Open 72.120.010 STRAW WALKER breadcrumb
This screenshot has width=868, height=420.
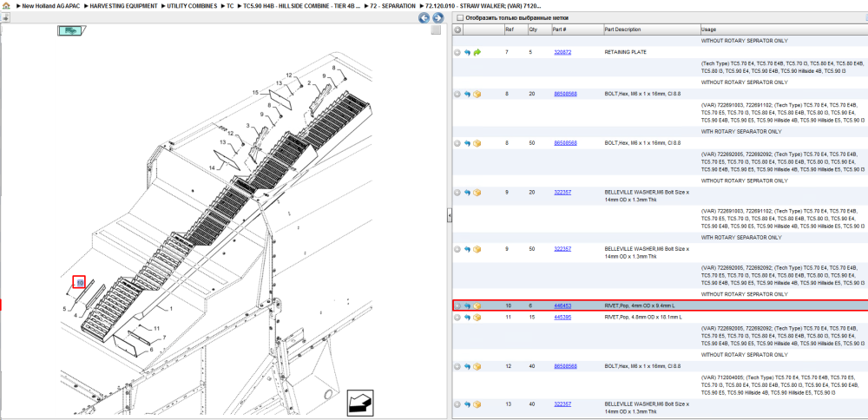pyautogui.click(x=483, y=5)
